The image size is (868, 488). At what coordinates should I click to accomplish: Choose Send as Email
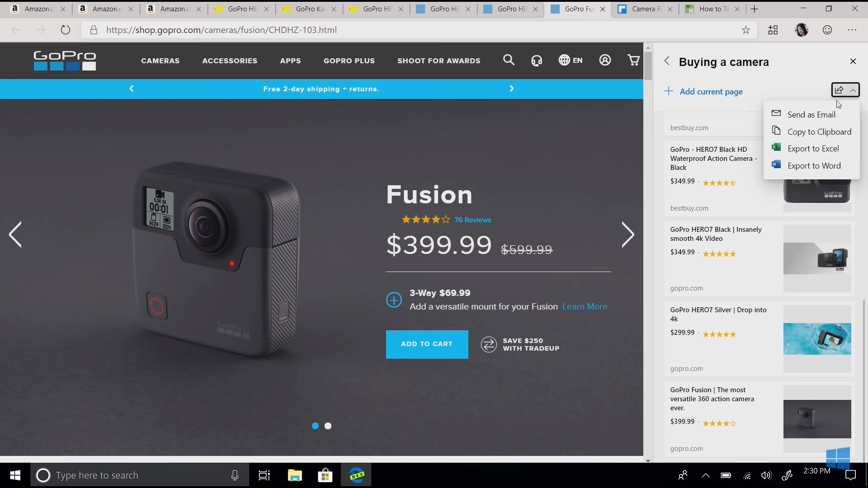(811, 115)
